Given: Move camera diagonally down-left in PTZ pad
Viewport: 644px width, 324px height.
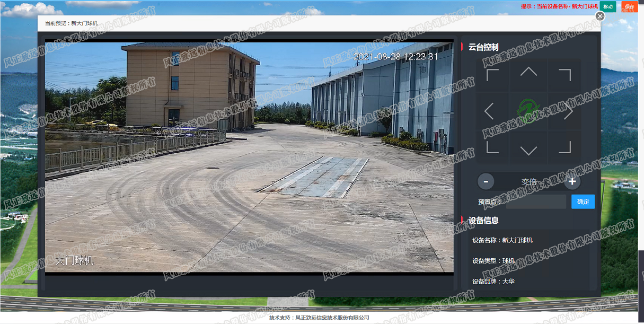Looking at the screenshot, I should point(492,147).
